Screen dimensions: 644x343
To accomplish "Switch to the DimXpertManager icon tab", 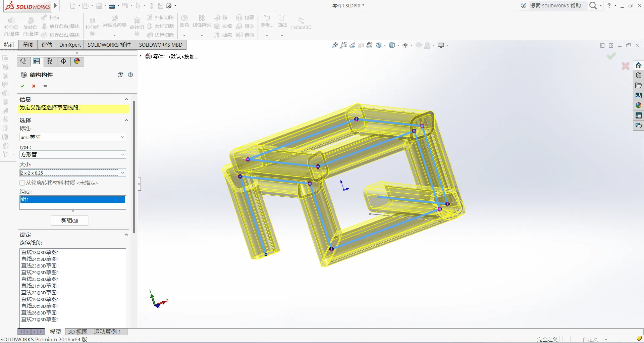I will pyautogui.click(x=63, y=61).
